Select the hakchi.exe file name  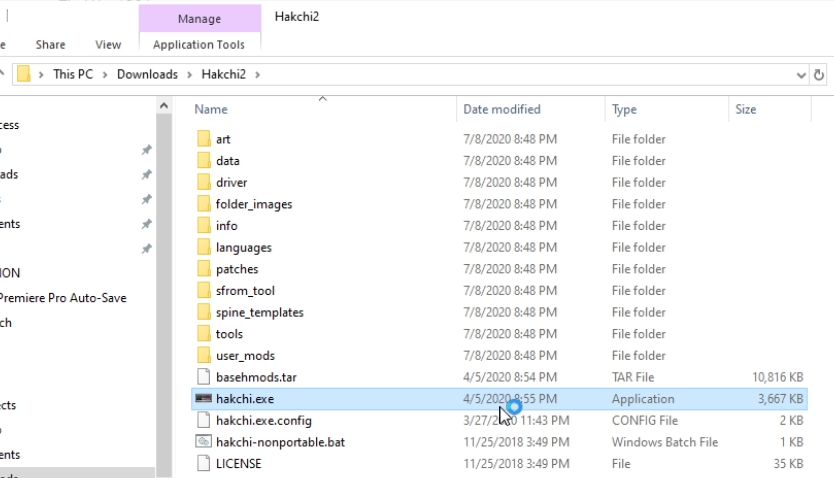click(245, 399)
